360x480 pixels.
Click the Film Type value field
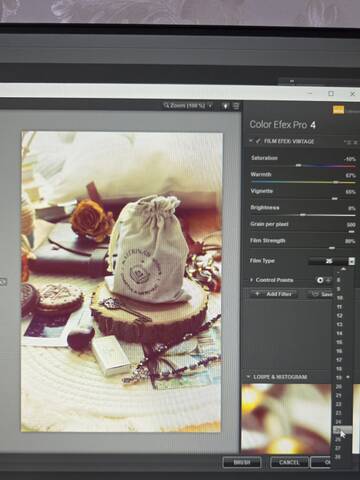pyautogui.click(x=328, y=261)
